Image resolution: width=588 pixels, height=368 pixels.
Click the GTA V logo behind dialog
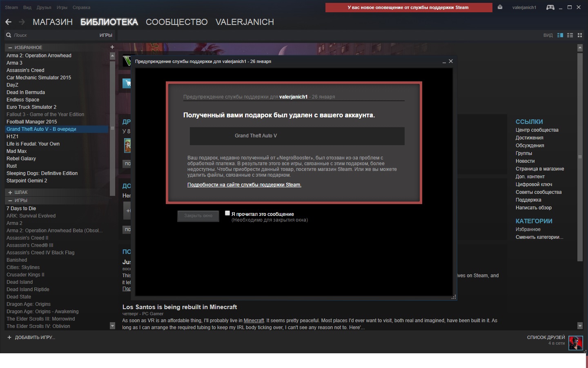[x=127, y=61]
